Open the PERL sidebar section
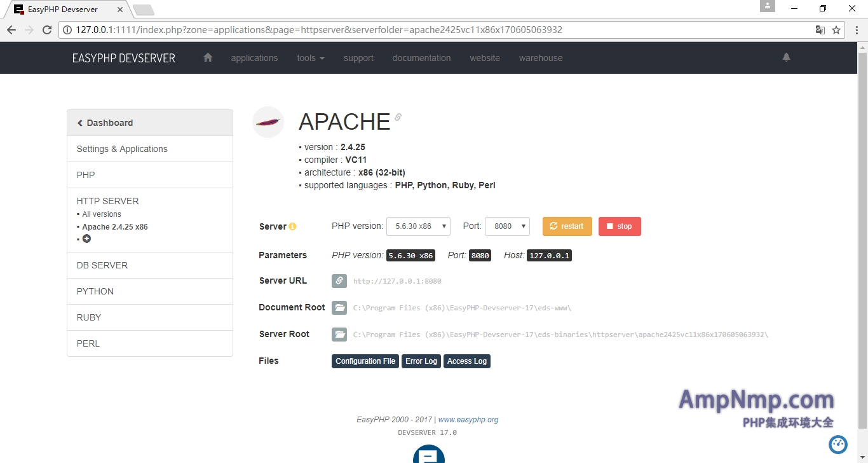Viewport: 868px width, 463px height. [150, 343]
